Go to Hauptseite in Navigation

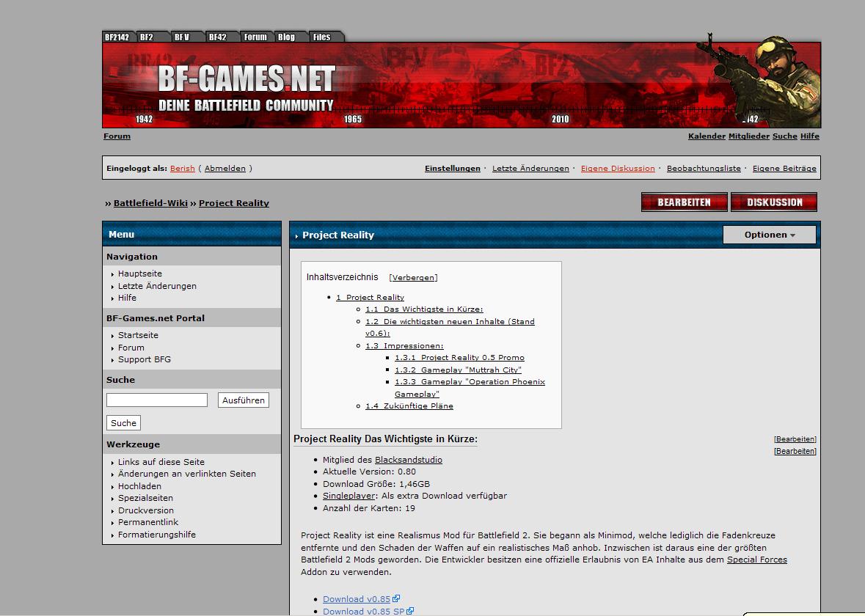tap(140, 274)
